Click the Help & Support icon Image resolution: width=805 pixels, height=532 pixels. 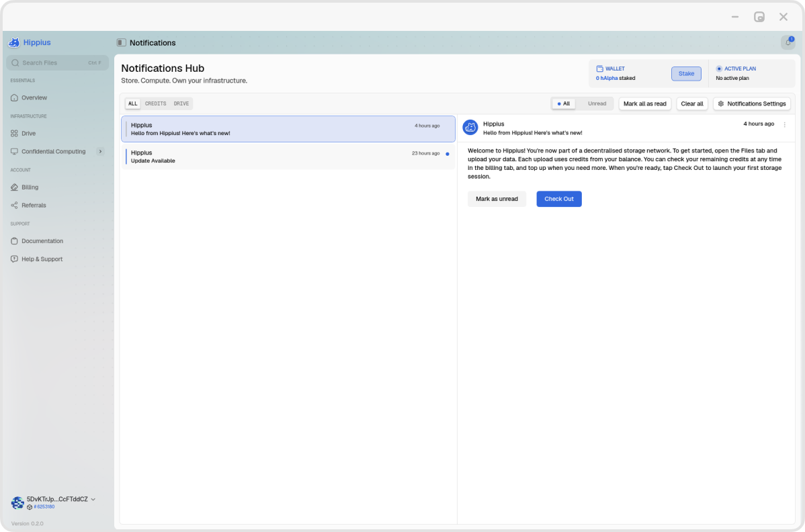(x=14, y=259)
